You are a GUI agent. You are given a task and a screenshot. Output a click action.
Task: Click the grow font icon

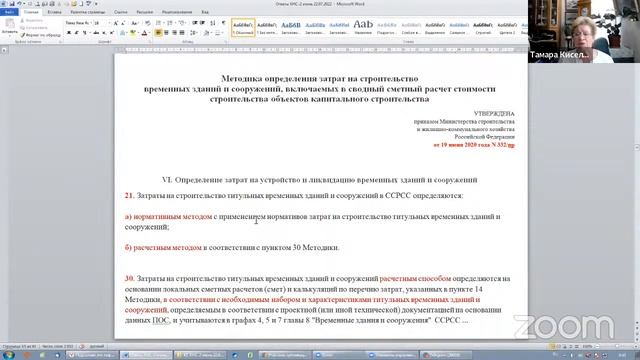[x=116, y=23]
